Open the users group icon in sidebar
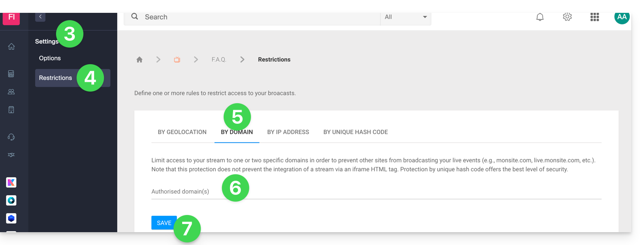Screen dimensions: 644x245 [12, 92]
